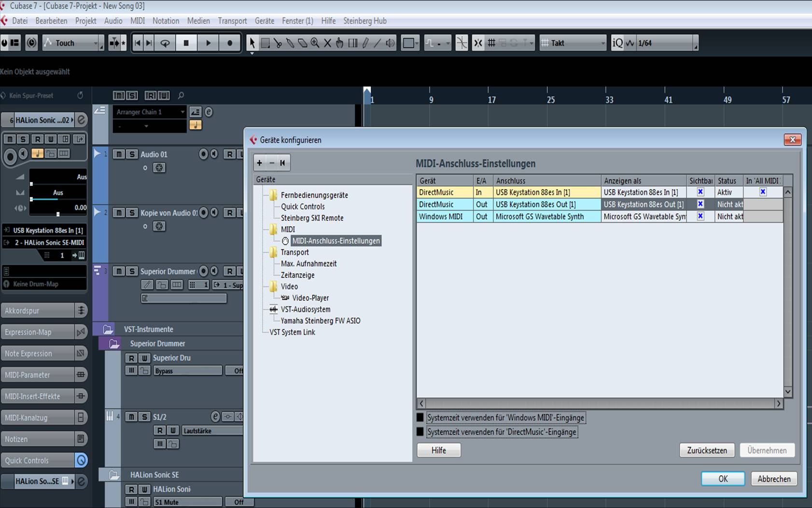The image size is (812, 508).
Task: Mute the Audio 01 track
Action: pos(119,154)
